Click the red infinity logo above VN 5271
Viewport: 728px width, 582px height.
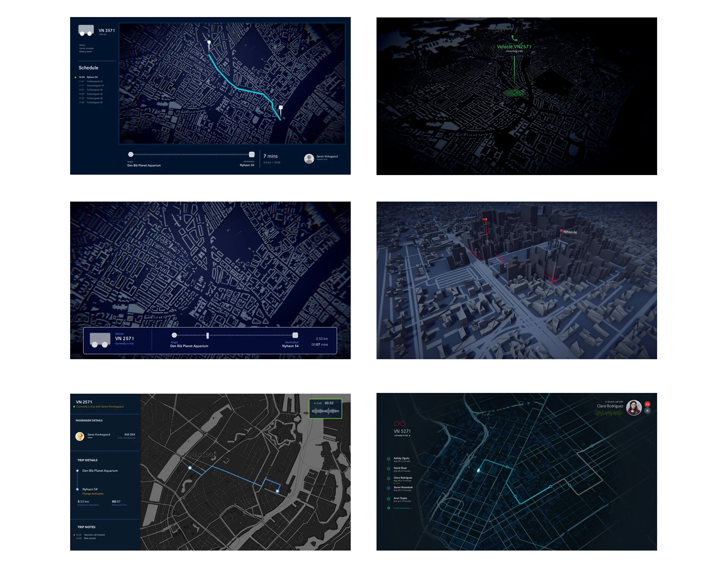point(400,424)
